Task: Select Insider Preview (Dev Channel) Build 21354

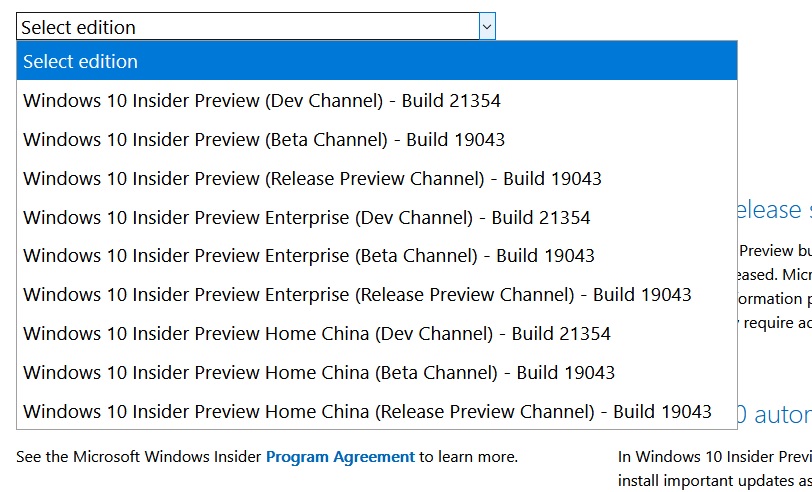Action: coord(376,100)
